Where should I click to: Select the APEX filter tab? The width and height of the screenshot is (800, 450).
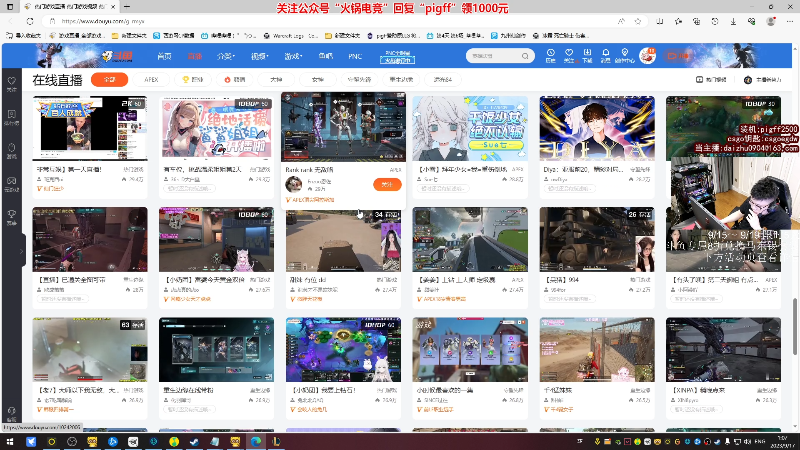[151, 80]
